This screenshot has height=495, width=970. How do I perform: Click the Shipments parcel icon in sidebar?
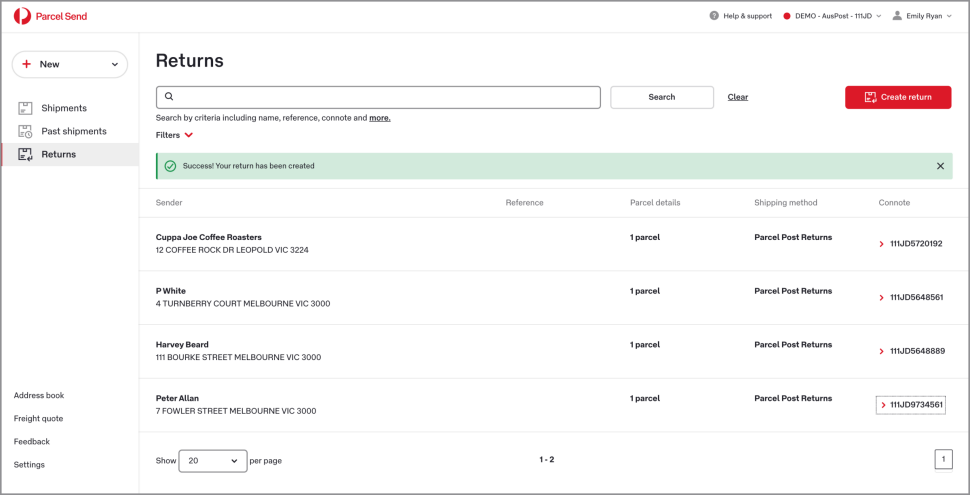(x=25, y=108)
